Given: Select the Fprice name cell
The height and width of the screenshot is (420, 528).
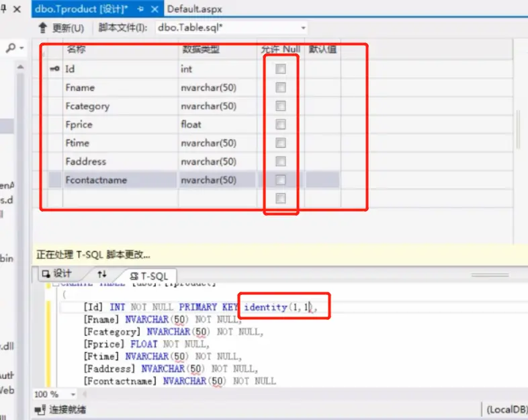Looking at the screenshot, I should point(120,124).
